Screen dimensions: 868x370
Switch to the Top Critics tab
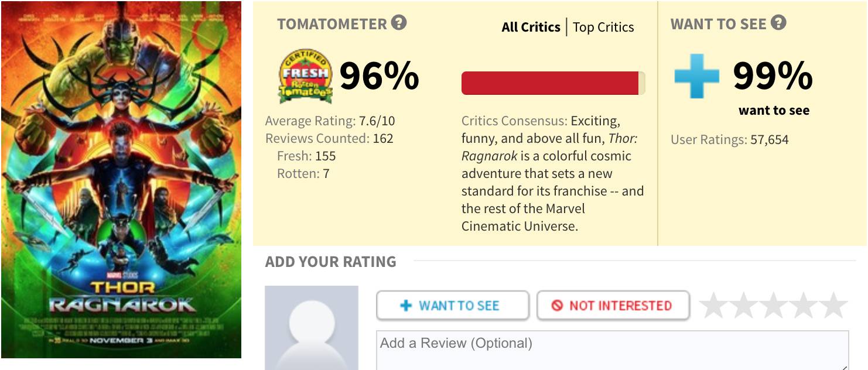click(603, 27)
